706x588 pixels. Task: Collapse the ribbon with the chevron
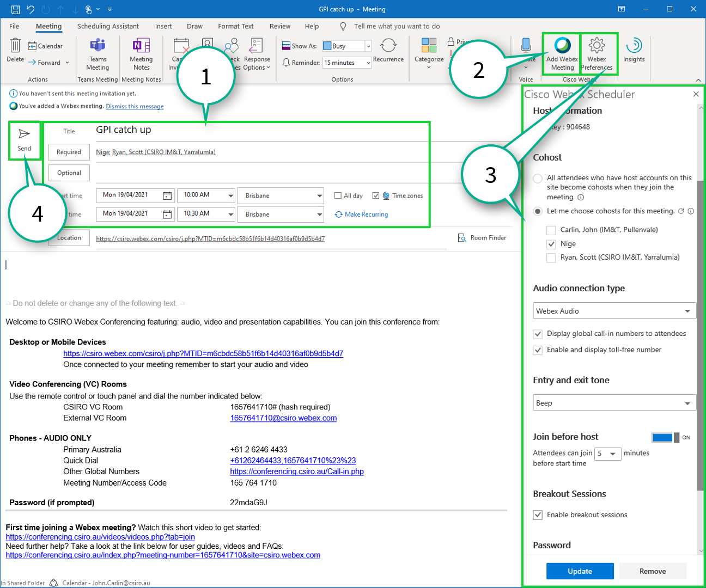698,80
